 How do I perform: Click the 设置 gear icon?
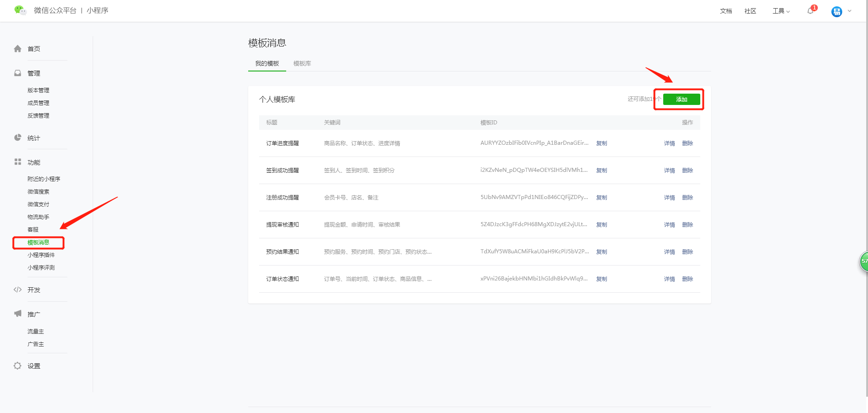coord(18,366)
